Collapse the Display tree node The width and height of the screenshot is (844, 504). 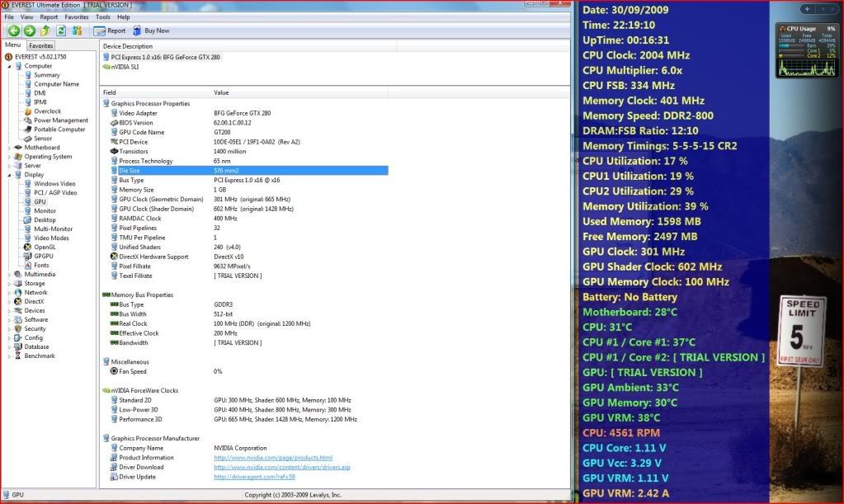coord(9,175)
